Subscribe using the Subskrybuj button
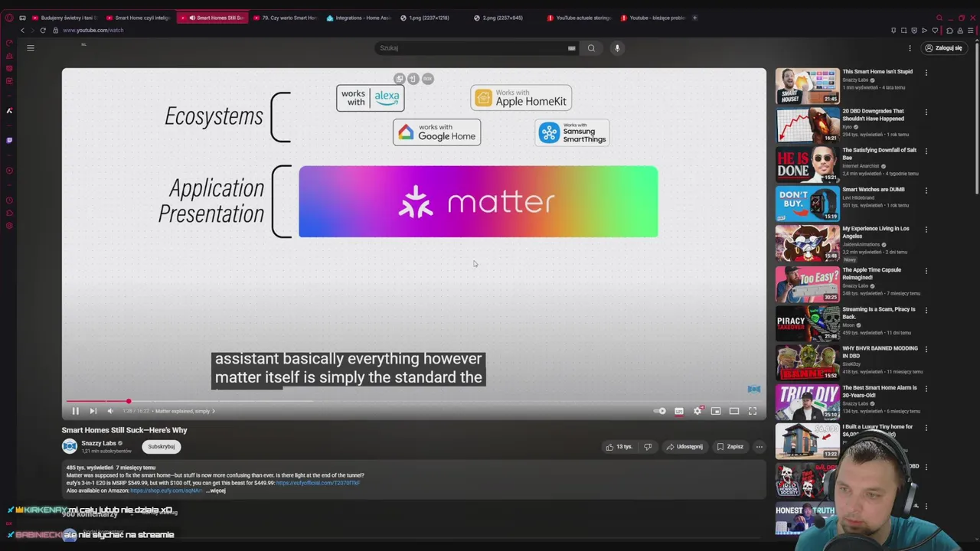980x551 pixels. [162, 446]
